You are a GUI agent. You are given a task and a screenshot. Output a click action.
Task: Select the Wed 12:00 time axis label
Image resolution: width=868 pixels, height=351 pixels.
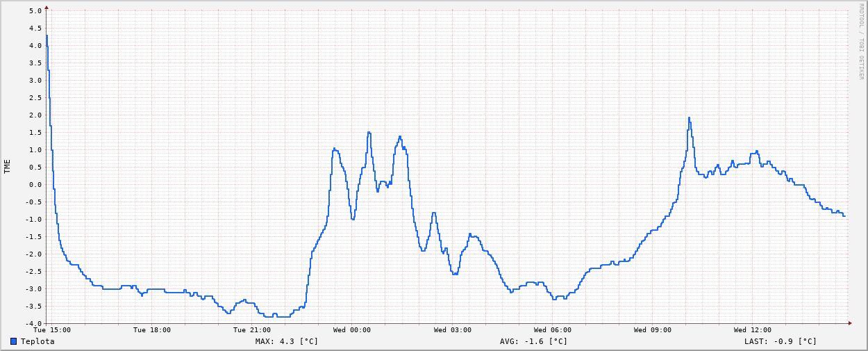pyautogui.click(x=753, y=330)
